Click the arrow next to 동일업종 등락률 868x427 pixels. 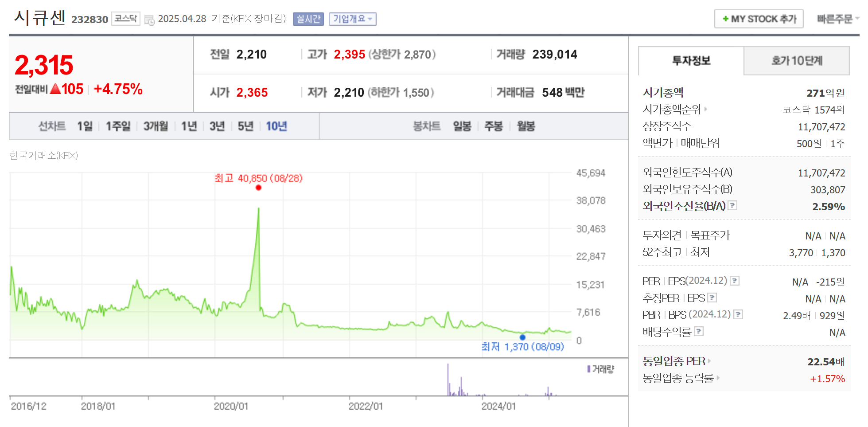click(x=718, y=378)
